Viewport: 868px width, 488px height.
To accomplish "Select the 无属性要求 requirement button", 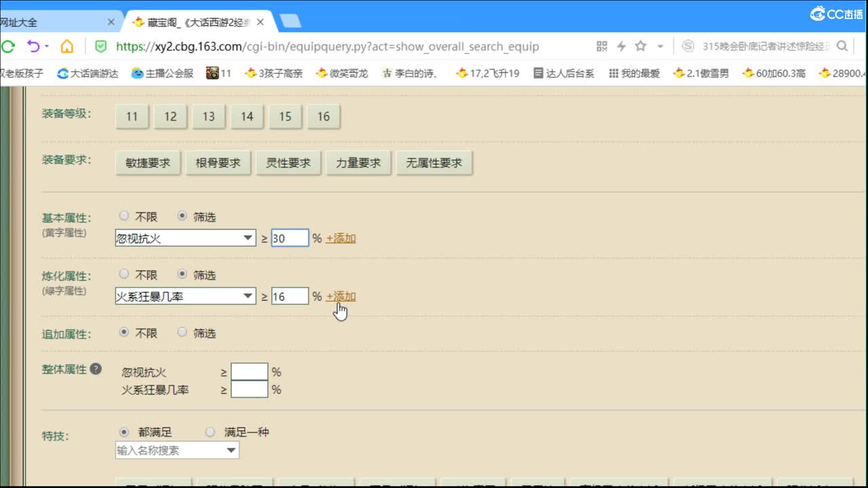I will point(435,162).
